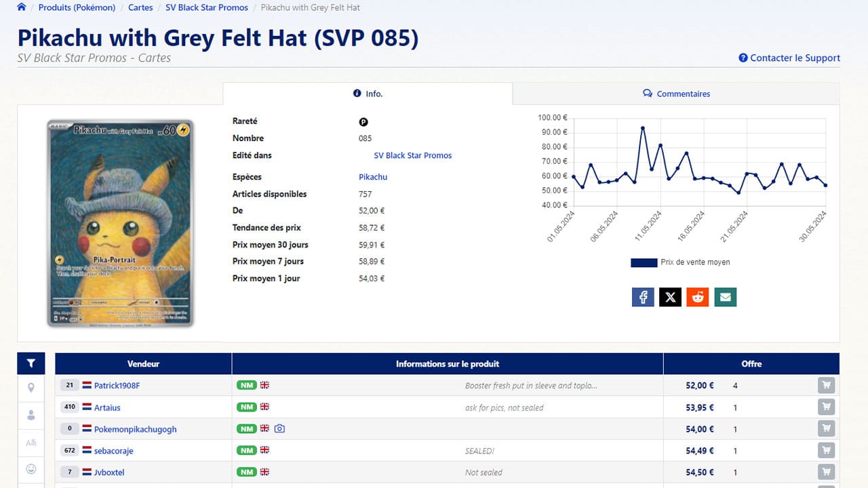Viewport: 868px width, 488px height.
Task: Open the condition smiley filter icon
Action: click(x=31, y=469)
